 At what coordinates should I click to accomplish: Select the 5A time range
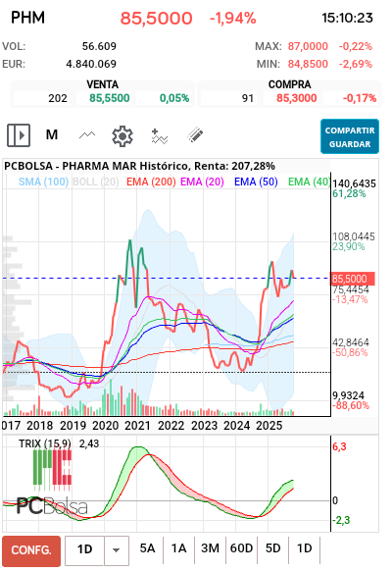[x=147, y=548]
